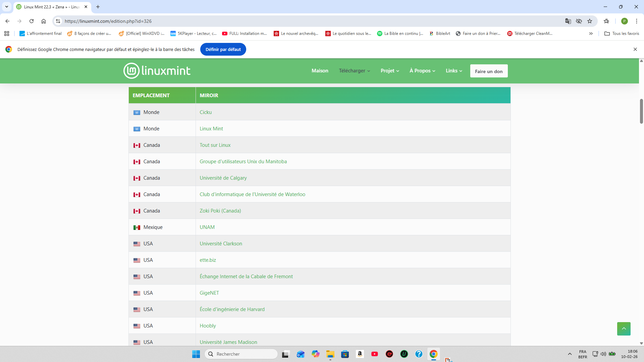Click the page vertical scrollbar thumb

click(641, 111)
